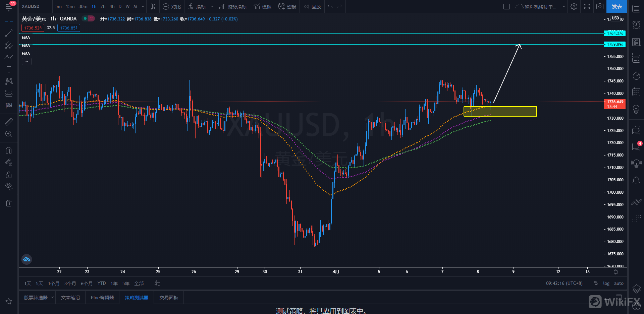
Task: Hide all drawings with eye icon
Action: (x=9, y=186)
